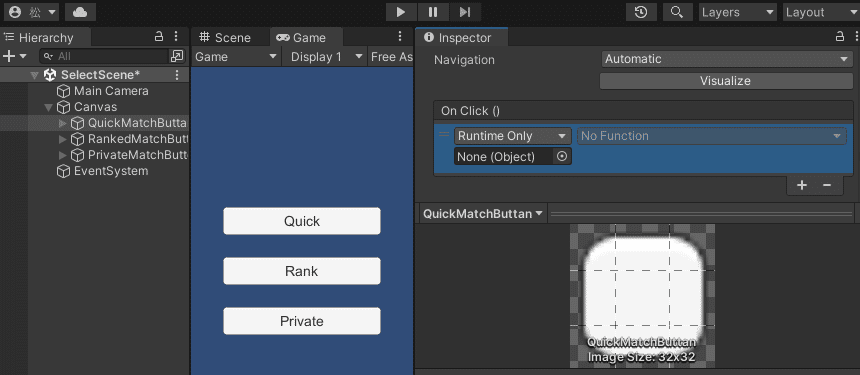Open the global search
The height and width of the screenshot is (375, 860).
point(677,12)
